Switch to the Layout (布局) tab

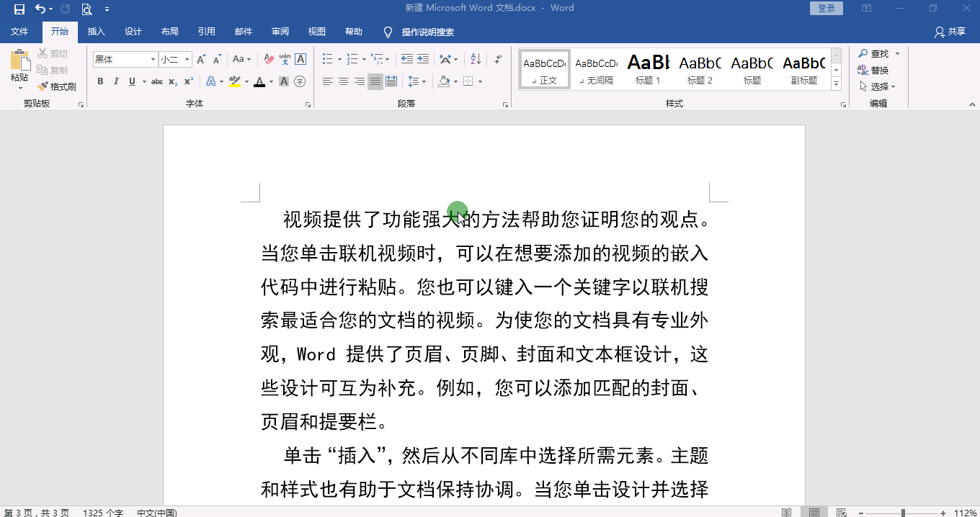click(x=170, y=32)
